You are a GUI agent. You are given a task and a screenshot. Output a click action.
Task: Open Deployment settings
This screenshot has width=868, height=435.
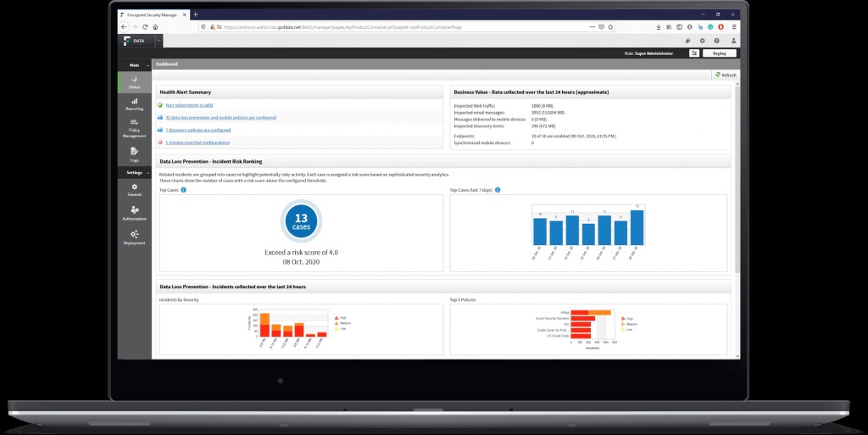click(x=134, y=237)
